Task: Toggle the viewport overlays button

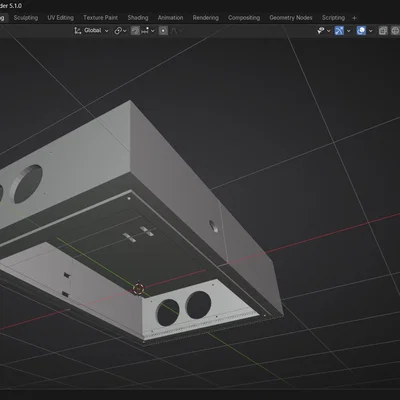Action: click(x=361, y=31)
